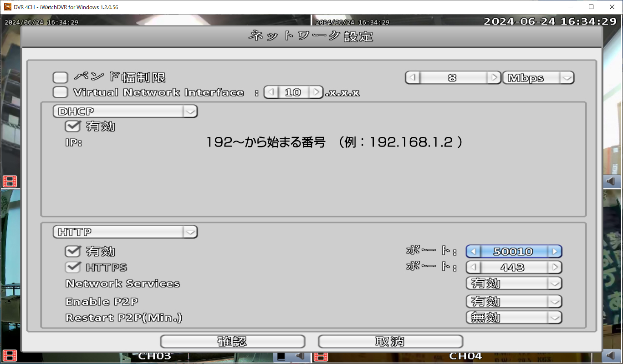The width and height of the screenshot is (623, 364).
Task: Click the 確認 confirm button
Action: pyautogui.click(x=233, y=341)
